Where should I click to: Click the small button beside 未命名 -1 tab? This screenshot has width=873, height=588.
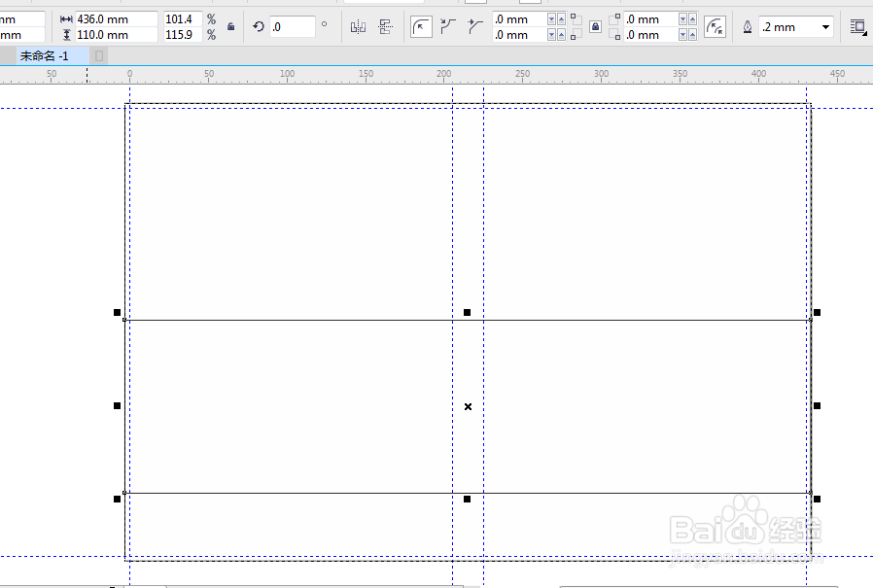pos(99,55)
